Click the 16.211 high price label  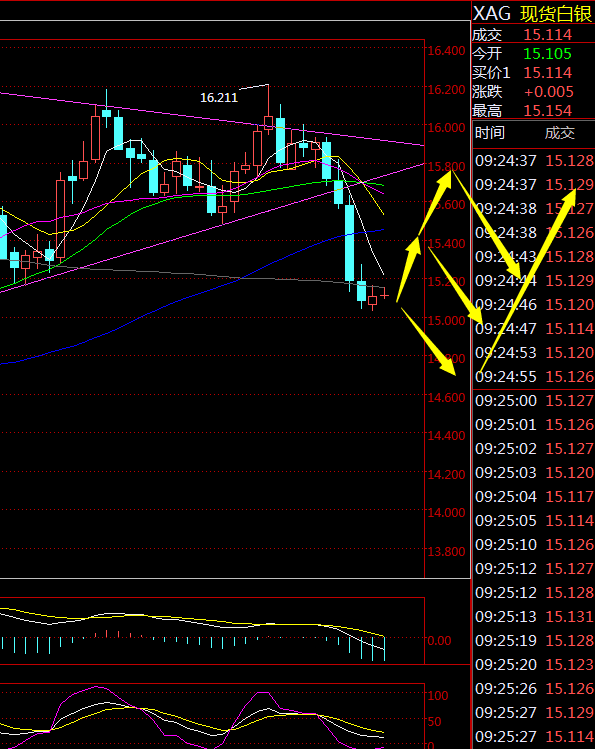pyautogui.click(x=219, y=98)
